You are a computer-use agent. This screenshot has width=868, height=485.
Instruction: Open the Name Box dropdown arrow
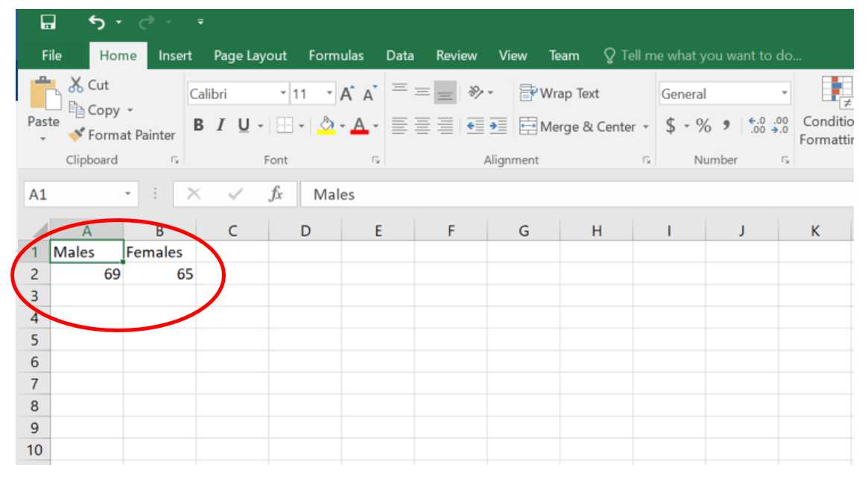(x=127, y=194)
